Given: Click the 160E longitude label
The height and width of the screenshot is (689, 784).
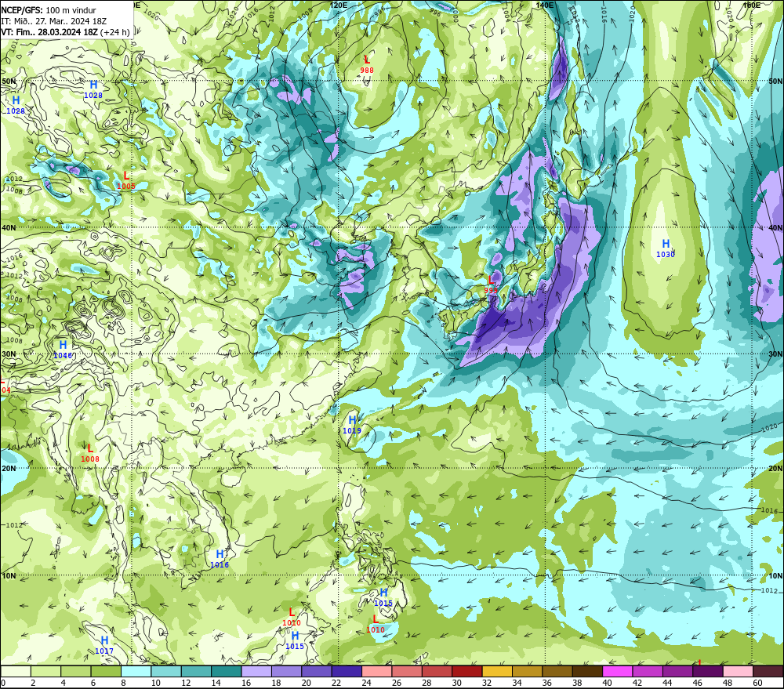Looking at the screenshot, I should [752, 5].
